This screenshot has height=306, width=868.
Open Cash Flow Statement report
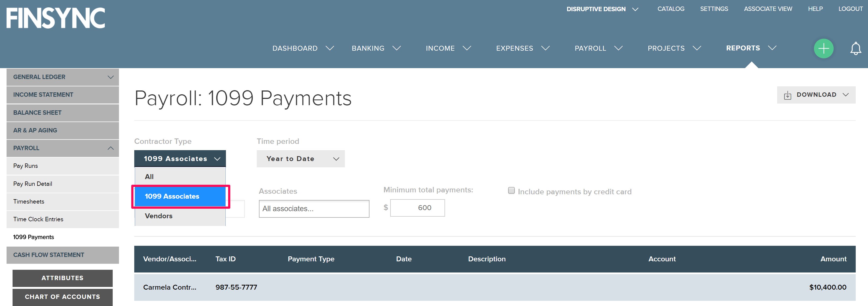tap(63, 255)
